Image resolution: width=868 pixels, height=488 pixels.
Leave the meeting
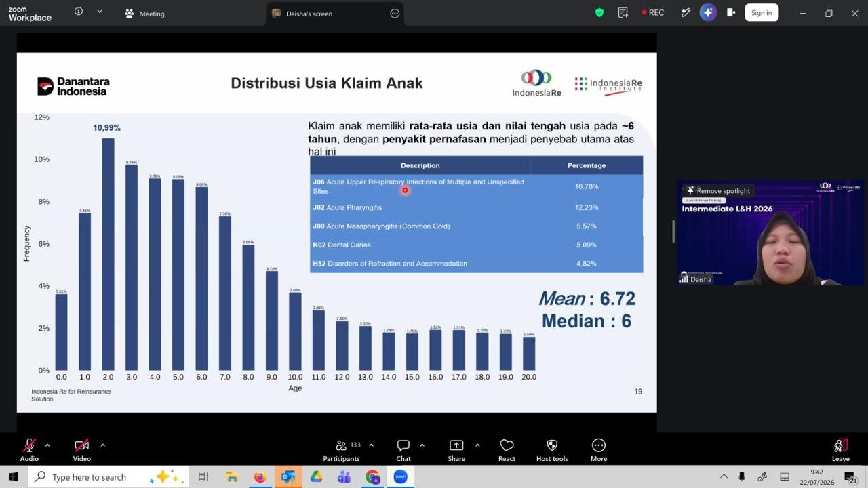(x=841, y=449)
